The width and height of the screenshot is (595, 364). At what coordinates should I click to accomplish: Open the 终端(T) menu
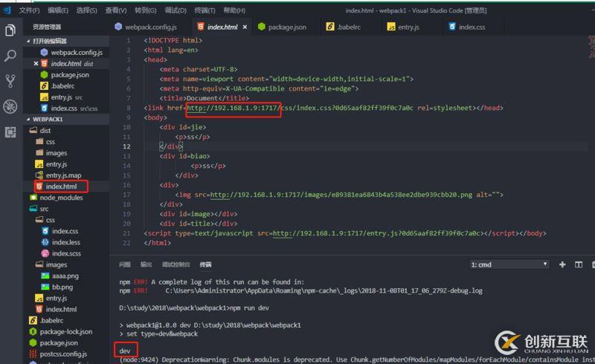[x=205, y=10]
